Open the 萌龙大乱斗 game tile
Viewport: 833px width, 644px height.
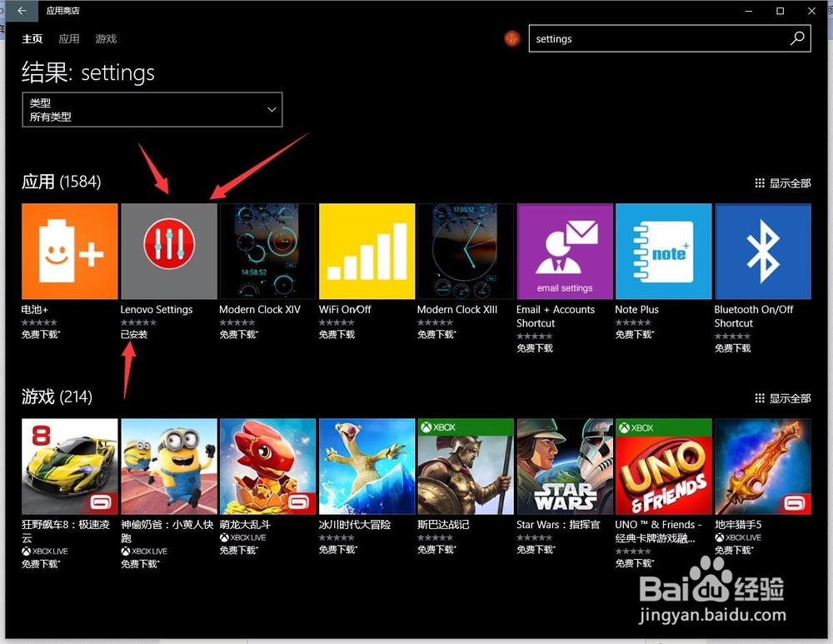pos(267,467)
